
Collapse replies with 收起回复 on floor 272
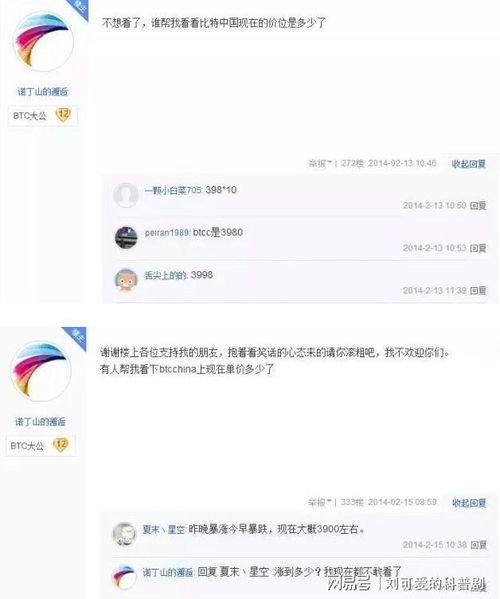468,164
